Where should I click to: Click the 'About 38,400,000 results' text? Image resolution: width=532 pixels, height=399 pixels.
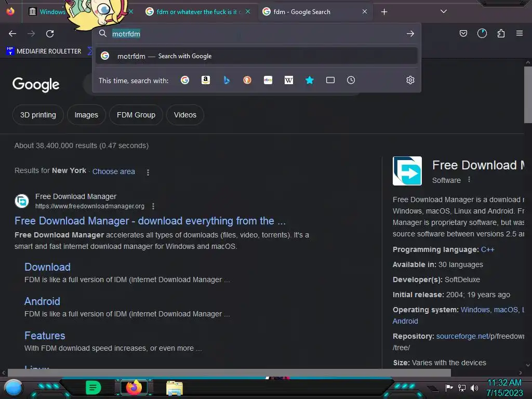(x=82, y=145)
